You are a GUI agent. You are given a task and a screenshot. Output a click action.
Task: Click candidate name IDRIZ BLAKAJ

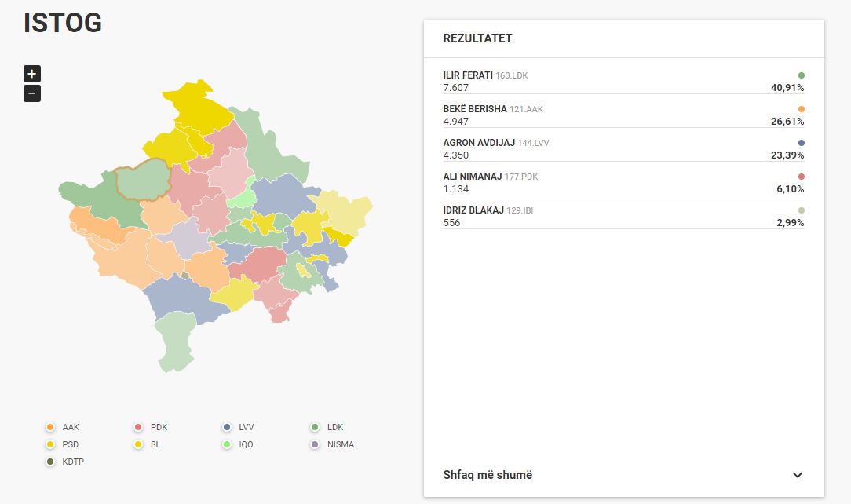[x=473, y=210]
